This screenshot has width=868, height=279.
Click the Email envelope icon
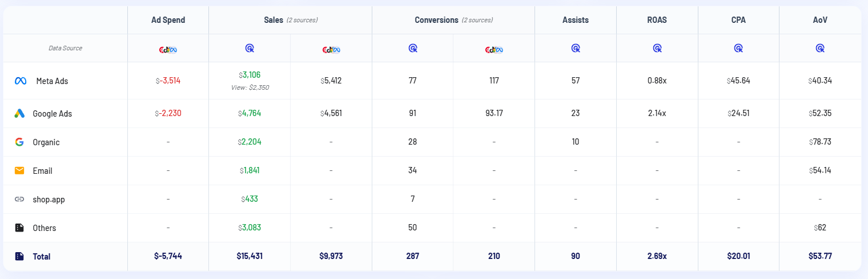tap(19, 170)
